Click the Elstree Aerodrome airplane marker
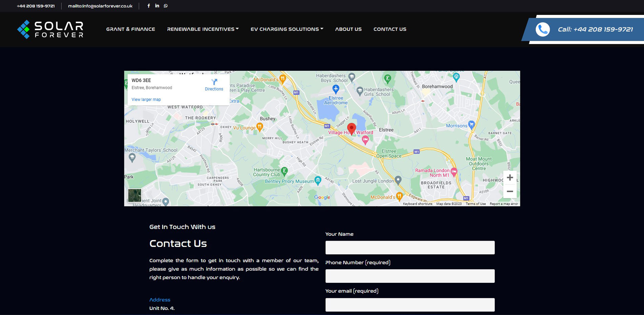Screen dimensions: 644x315 click(x=336, y=89)
